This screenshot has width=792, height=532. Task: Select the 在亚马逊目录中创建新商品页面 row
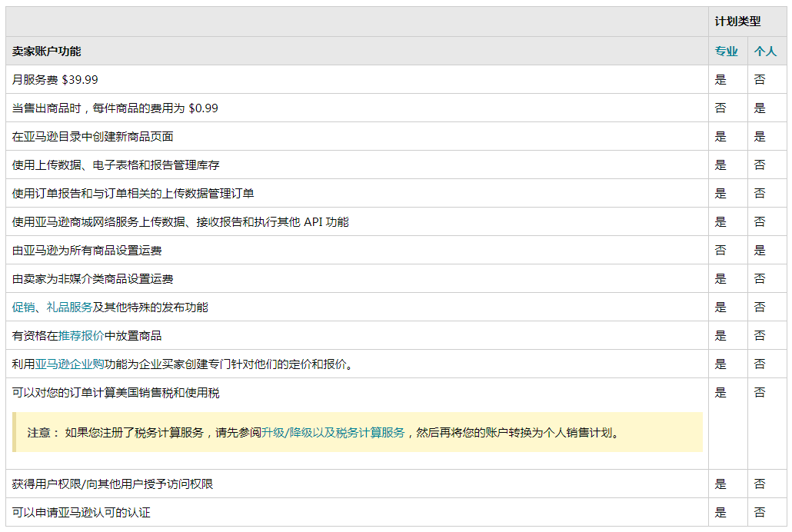click(x=357, y=136)
